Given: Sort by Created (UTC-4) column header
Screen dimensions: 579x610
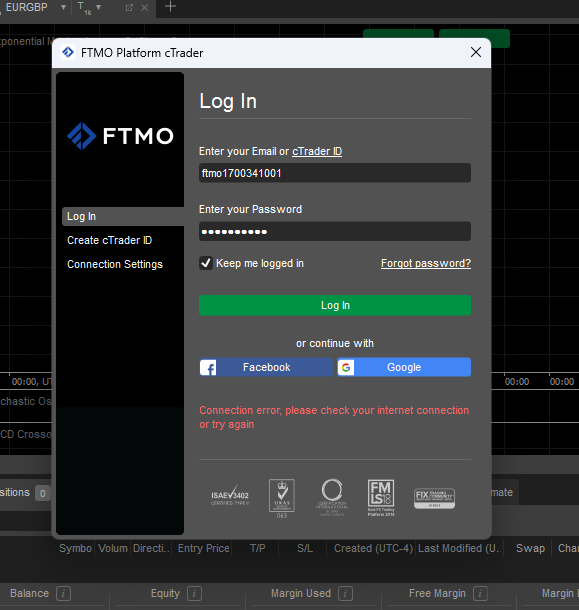Looking at the screenshot, I should click(373, 549).
